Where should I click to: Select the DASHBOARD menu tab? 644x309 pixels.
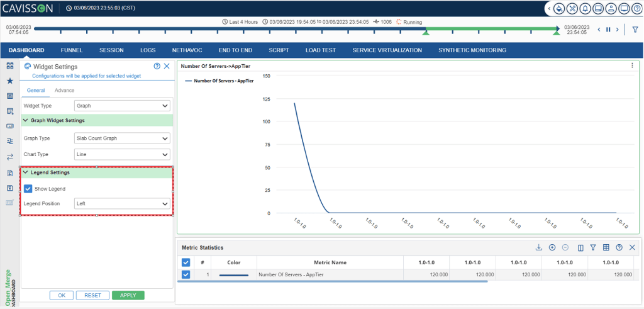tap(26, 50)
